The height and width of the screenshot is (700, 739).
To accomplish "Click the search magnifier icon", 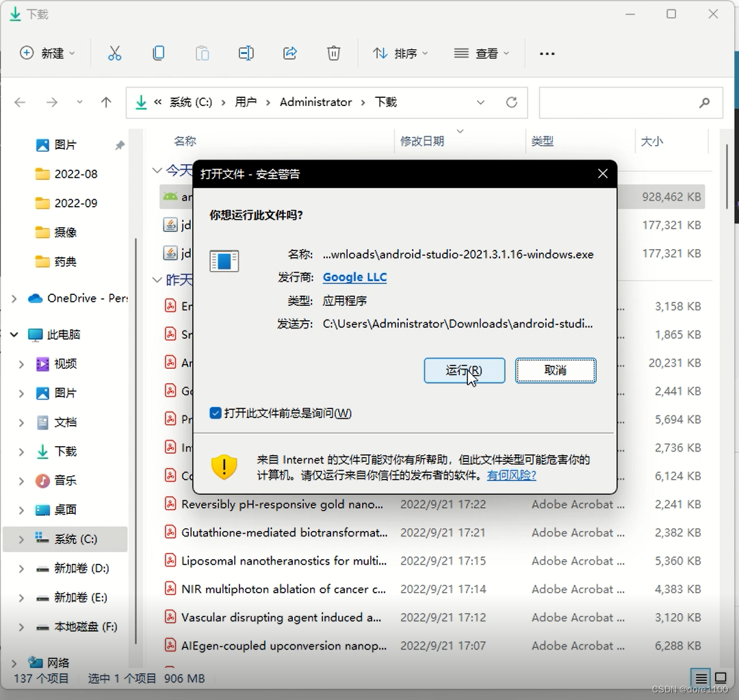I will pos(704,102).
